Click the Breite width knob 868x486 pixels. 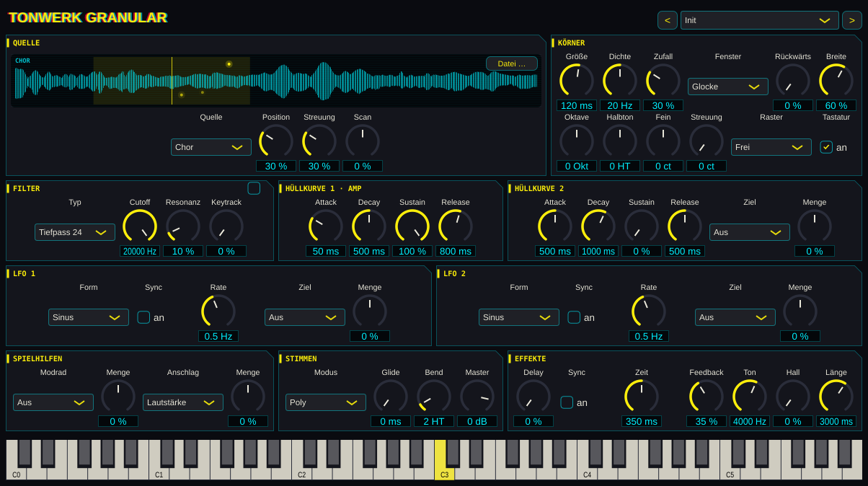(x=836, y=81)
